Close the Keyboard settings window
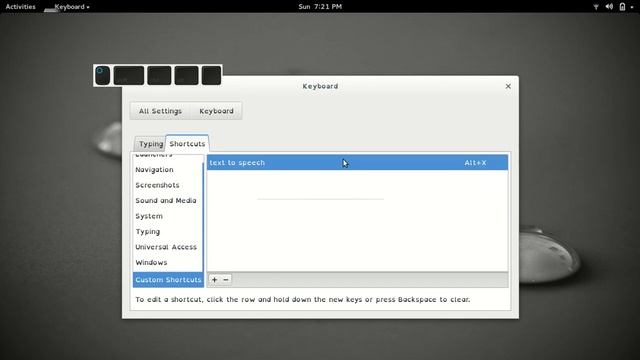This screenshot has height=360, width=640. coord(508,86)
